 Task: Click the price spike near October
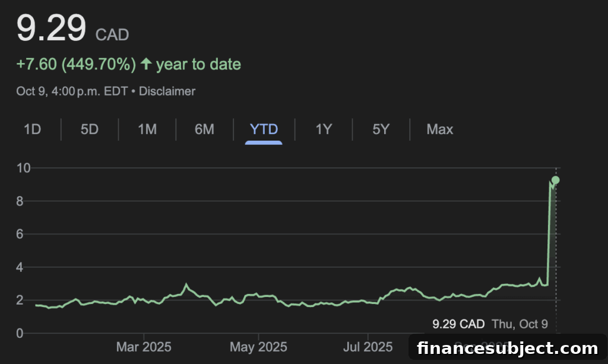[549, 233]
